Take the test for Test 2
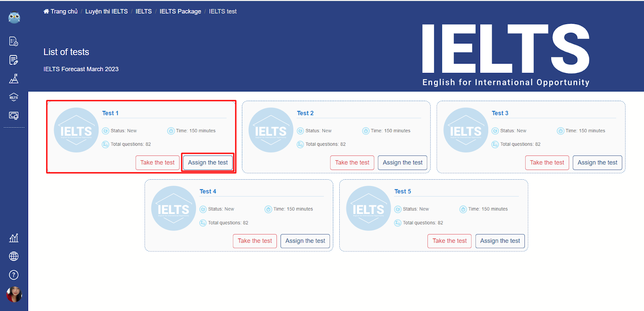The image size is (644, 311). click(352, 163)
